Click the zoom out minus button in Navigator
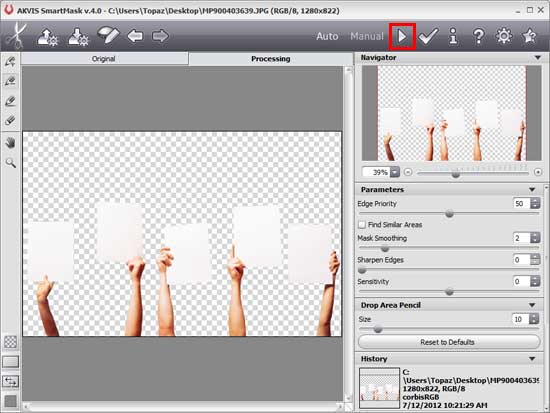This screenshot has height=413, width=550. [408, 172]
